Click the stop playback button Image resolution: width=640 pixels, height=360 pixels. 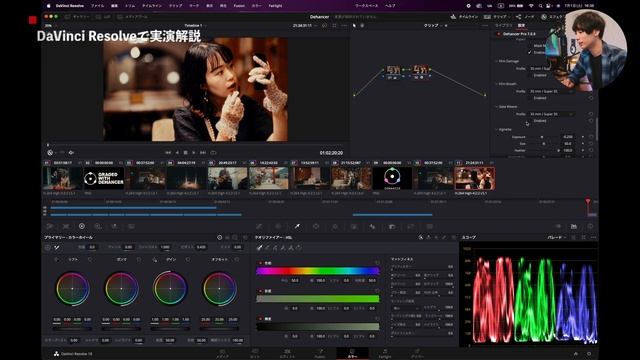click(185, 153)
